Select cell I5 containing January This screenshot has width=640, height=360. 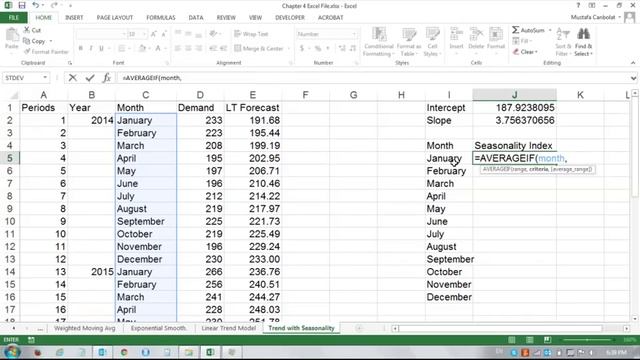pyautogui.click(x=449, y=158)
